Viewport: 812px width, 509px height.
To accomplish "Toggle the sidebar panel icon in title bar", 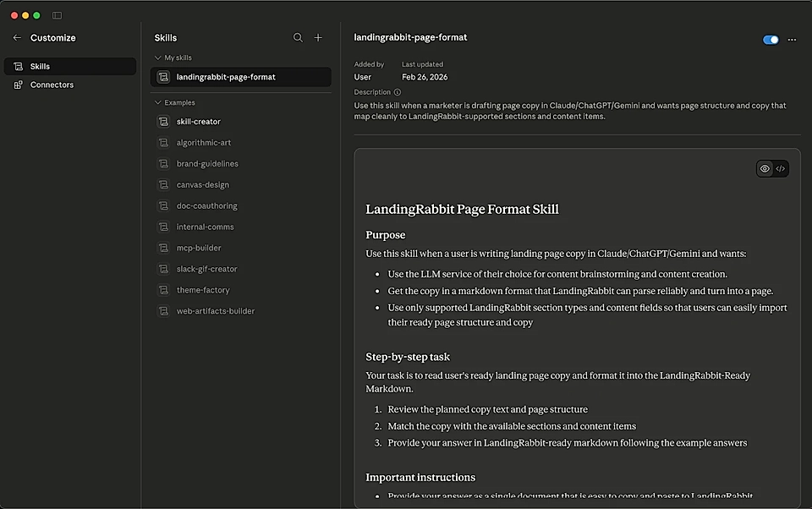I will coord(57,15).
